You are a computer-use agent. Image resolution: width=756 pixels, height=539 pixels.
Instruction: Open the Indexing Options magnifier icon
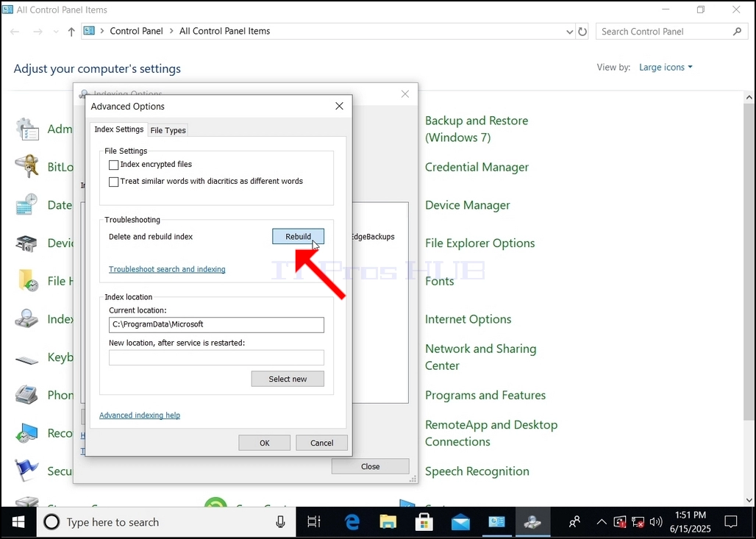[27, 319]
